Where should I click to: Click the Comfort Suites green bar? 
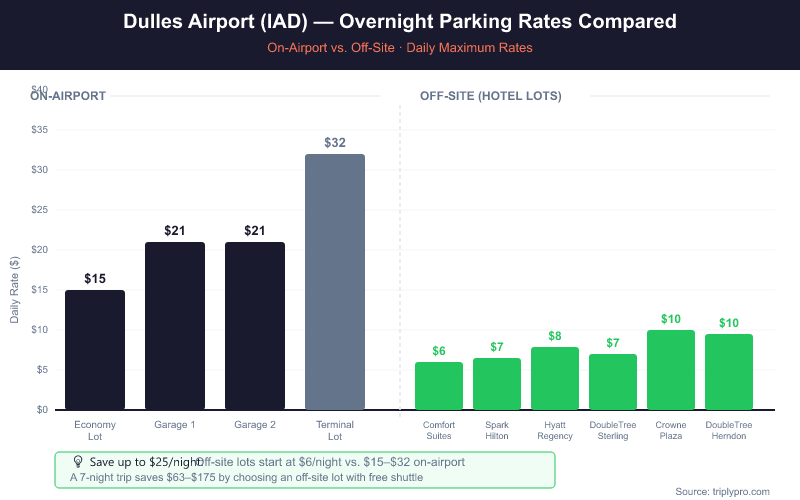pyautogui.click(x=439, y=386)
